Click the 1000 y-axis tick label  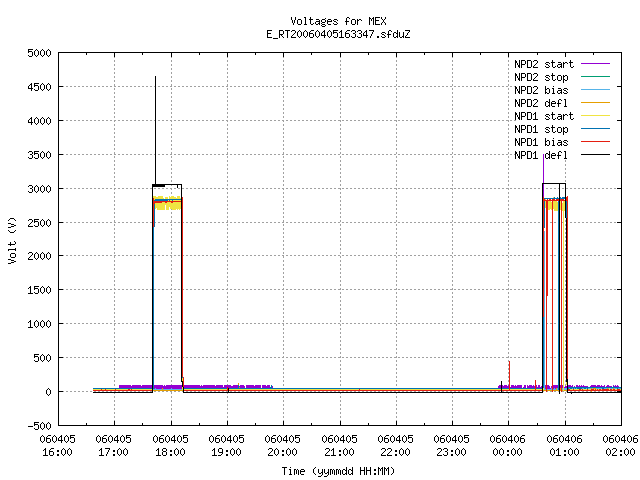[x=39, y=324]
